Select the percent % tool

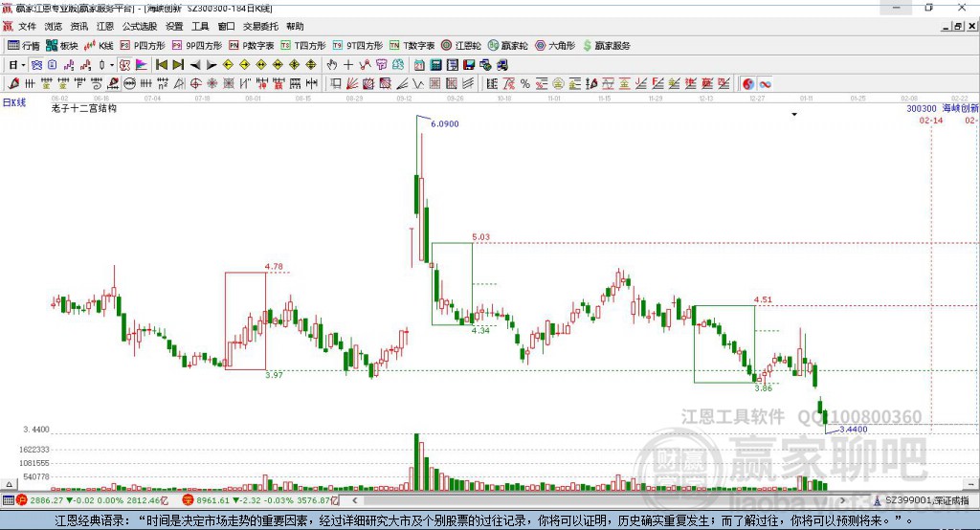[525, 84]
